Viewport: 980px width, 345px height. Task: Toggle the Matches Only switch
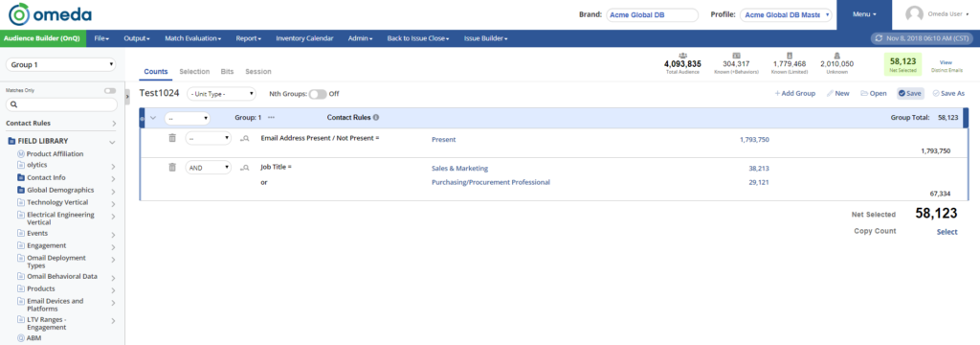[110, 91]
